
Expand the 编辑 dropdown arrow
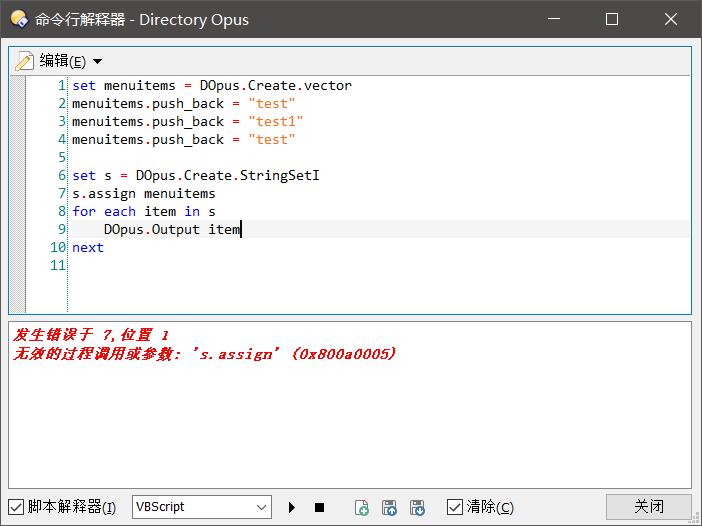click(x=98, y=61)
